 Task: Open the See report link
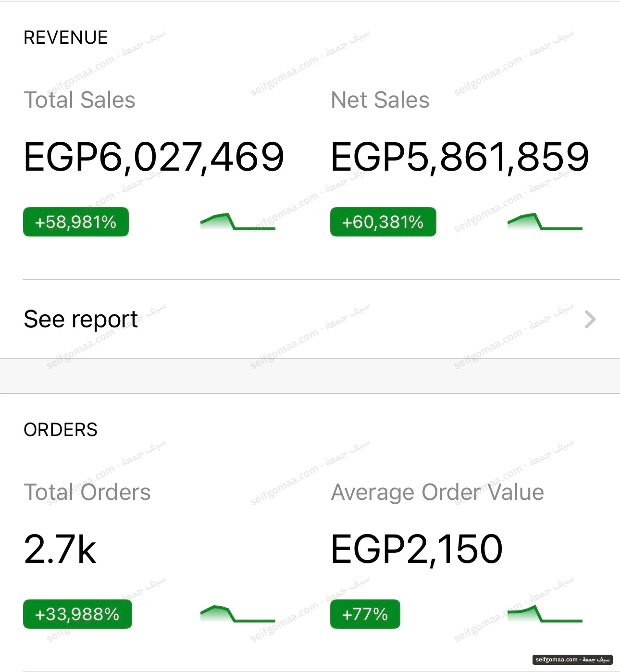(x=310, y=319)
